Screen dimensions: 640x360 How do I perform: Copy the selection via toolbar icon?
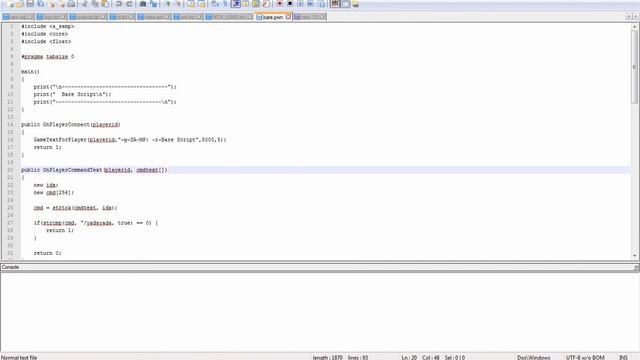point(95,4)
